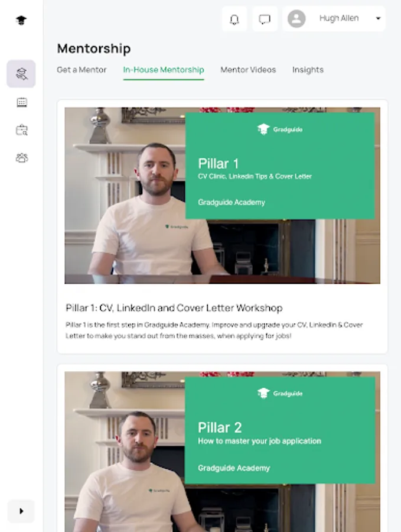401x532 pixels.
Task: Go to the Insights tab
Action: 308,70
